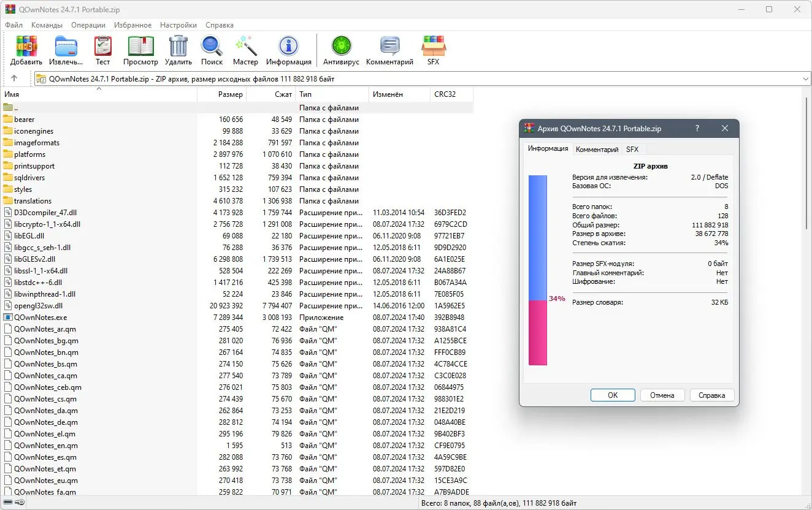812x510 pixels.
Task: Select the Информация dialog tab
Action: [548, 149]
